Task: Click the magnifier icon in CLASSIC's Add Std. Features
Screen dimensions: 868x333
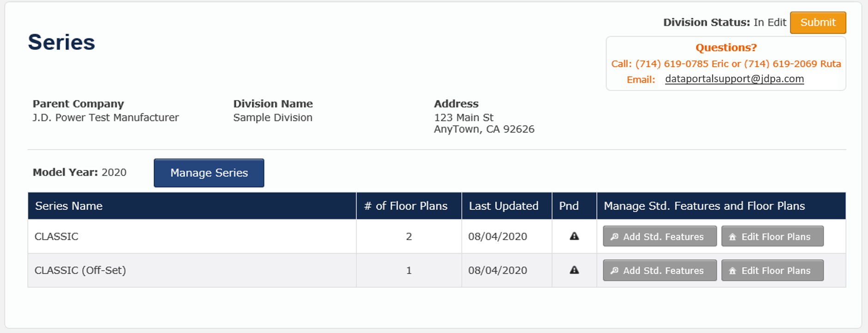Action: coord(614,237)
